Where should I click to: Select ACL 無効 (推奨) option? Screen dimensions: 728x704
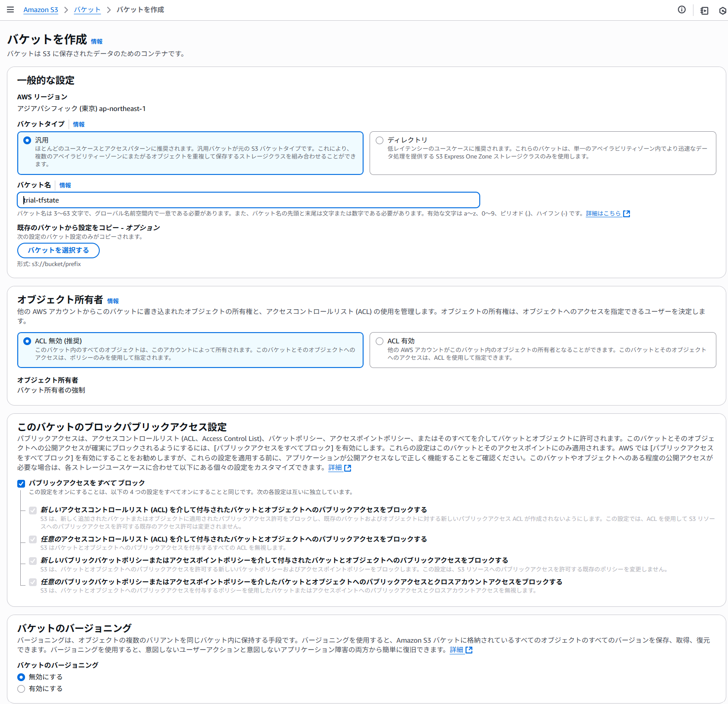[27, 341]
